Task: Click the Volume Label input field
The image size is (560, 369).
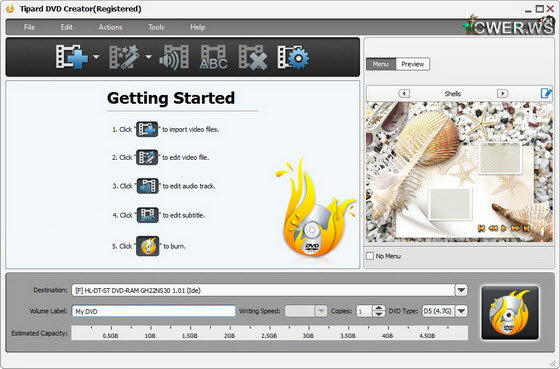Action: point(154,311)
